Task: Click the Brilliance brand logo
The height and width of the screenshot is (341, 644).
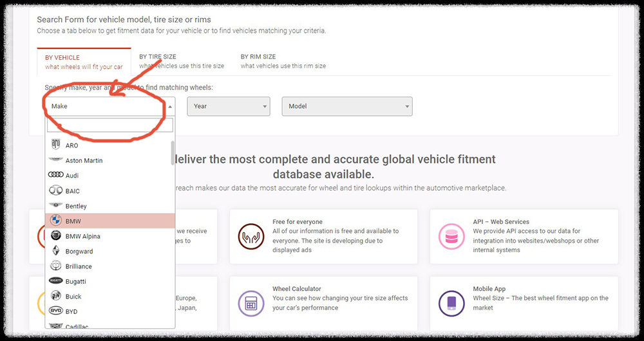Action: 55,266
